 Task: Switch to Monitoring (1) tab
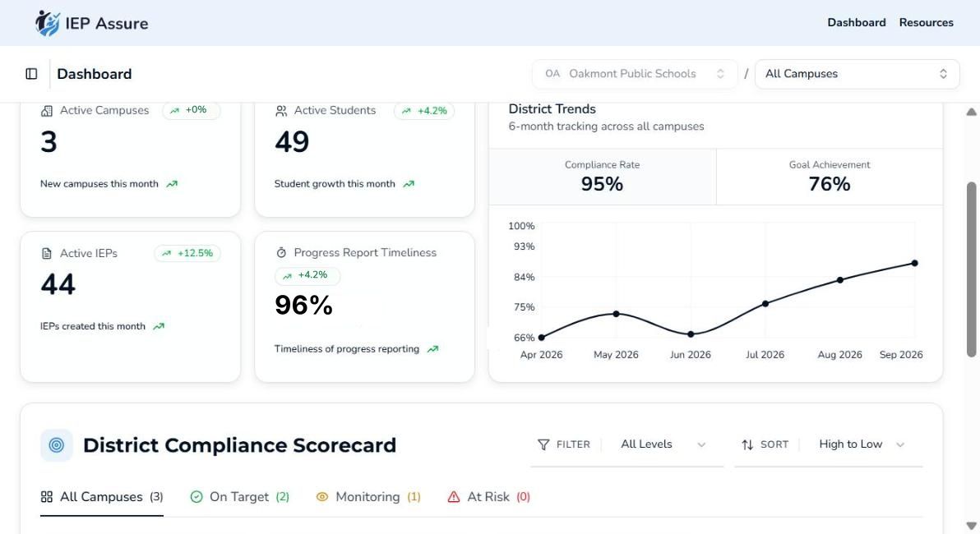click(369, 496)
